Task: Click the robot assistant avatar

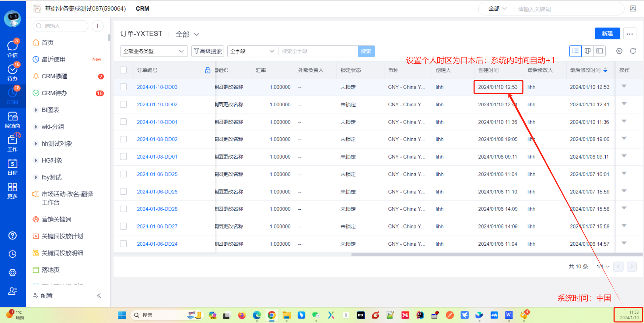Action: [x=13, y=18]
